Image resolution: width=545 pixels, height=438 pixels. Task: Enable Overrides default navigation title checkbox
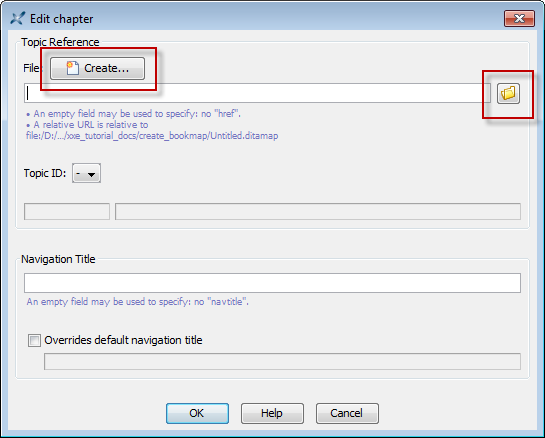click(x=34, y=340)
